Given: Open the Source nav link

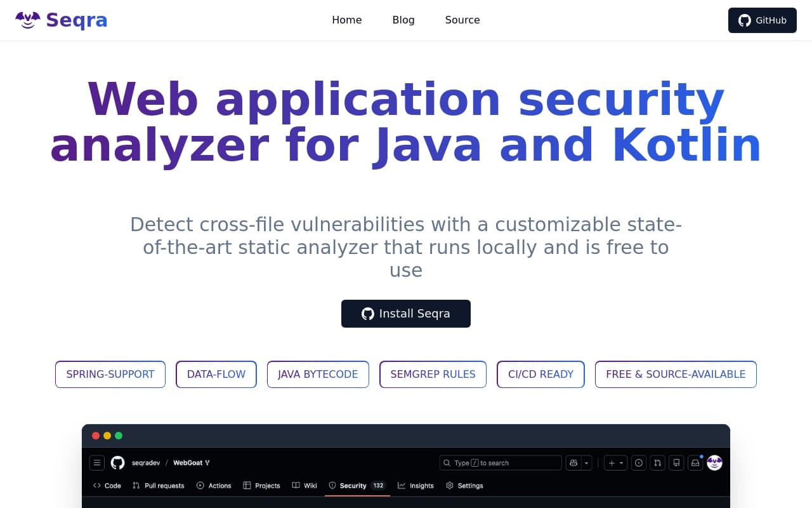Looking at the screenshot, I should coord(462,20).
